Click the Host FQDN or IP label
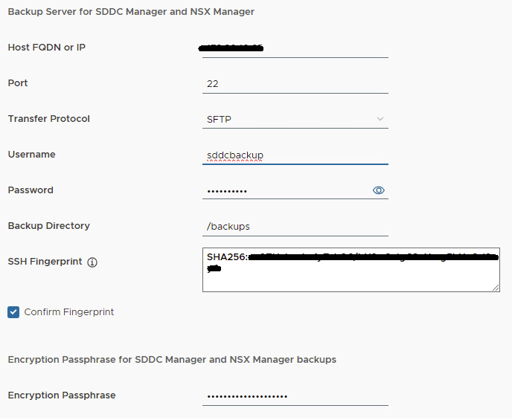This screenshot has height=420, width=512. coord(47,48)
